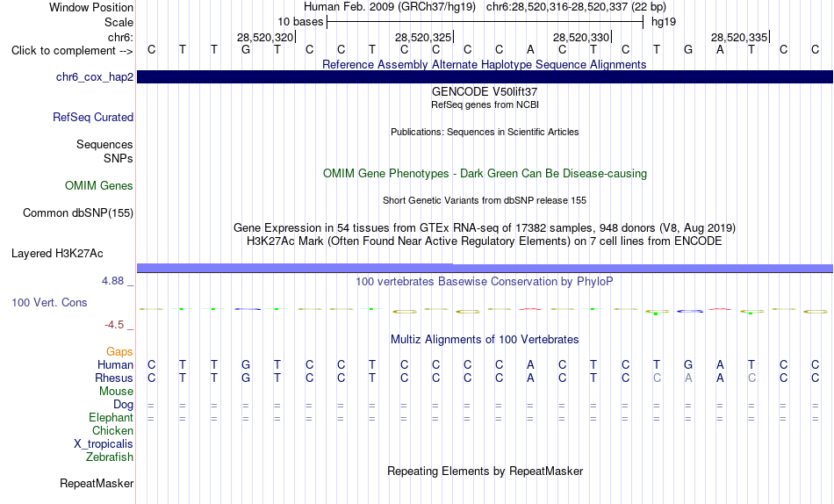
Task: Open '100 vertebrates Basewise Conservation by PhyloP' title
Action: click(x=485, y=282)
